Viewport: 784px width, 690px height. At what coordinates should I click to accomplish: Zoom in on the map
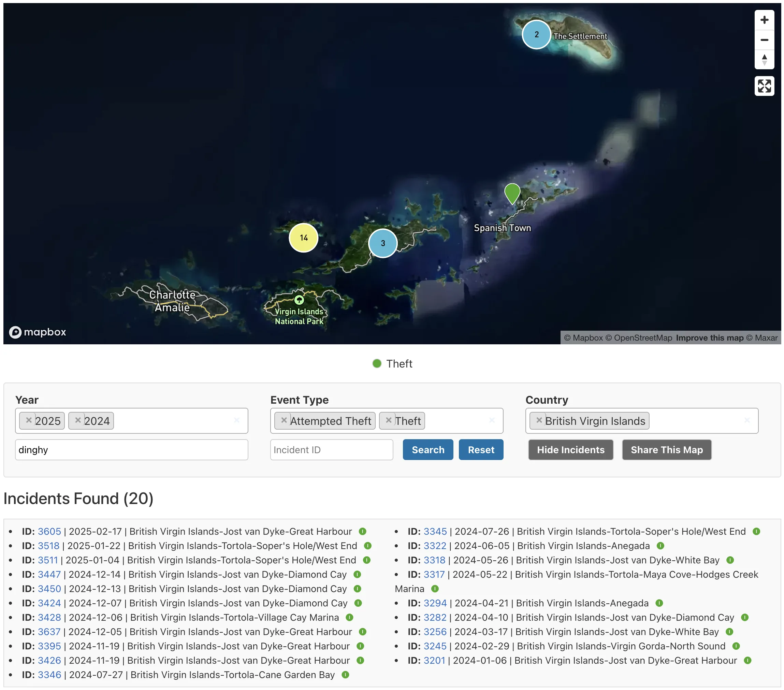pyautogui.click(x=765, y=20)
